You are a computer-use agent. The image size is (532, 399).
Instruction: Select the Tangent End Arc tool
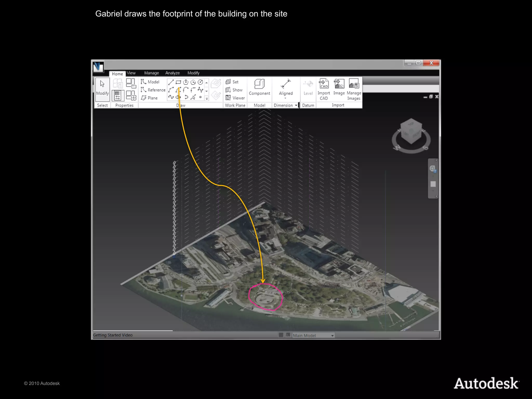pyautogui.click(x=185, y=90)
